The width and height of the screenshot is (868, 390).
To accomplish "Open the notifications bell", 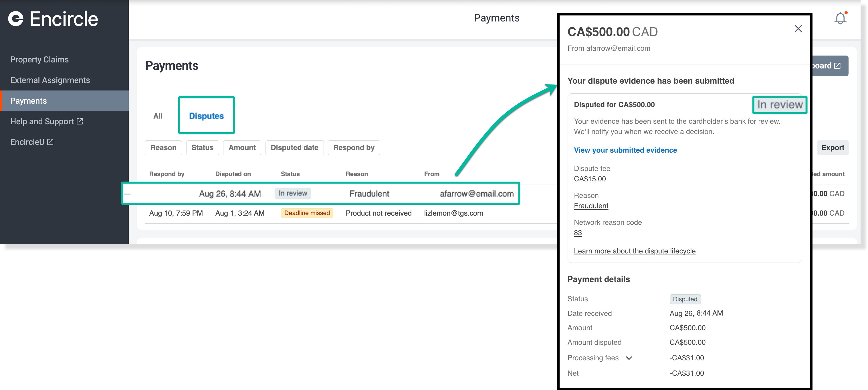I will pos(840,18).
